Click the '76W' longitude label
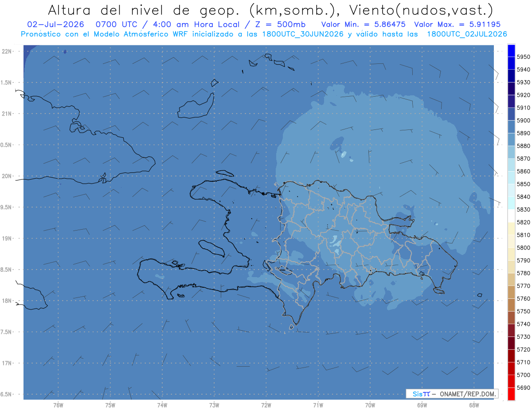532x411 pixels. (x=59, y=405)
